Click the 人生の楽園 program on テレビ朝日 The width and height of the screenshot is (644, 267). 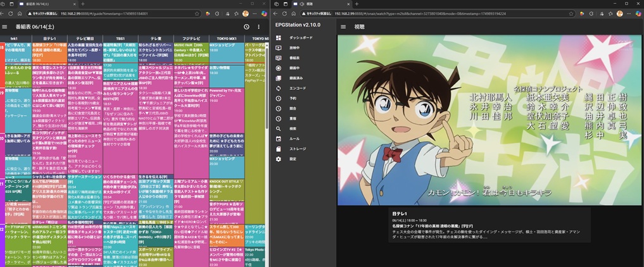coord(85,53)
